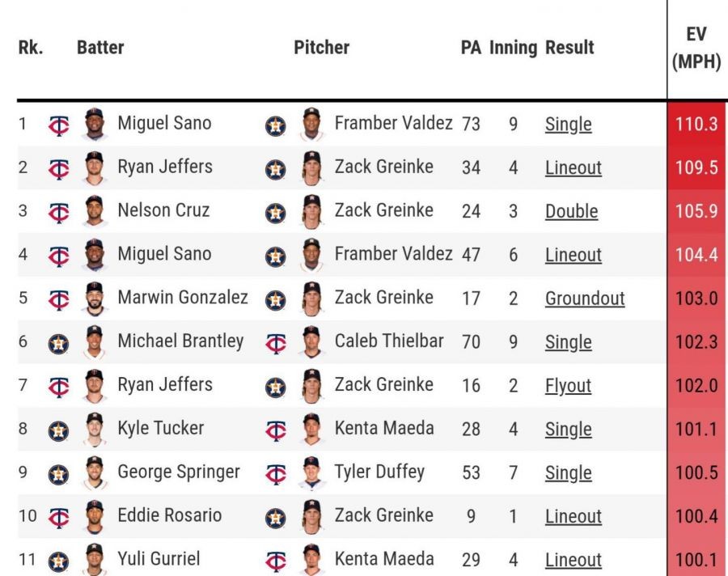Click the Astros logo beside Kyle Tucker
The image size is (728, 576).
click(x=59, y=430)
